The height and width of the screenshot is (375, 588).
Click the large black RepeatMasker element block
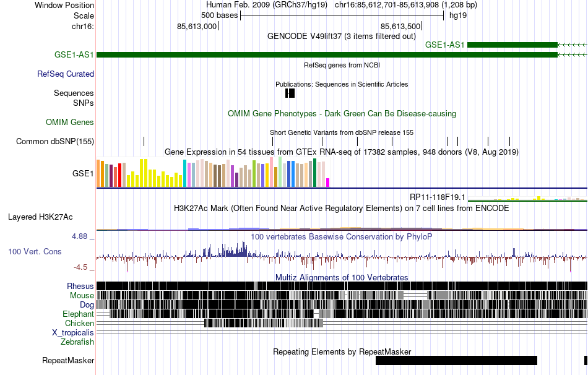point(456,360)
